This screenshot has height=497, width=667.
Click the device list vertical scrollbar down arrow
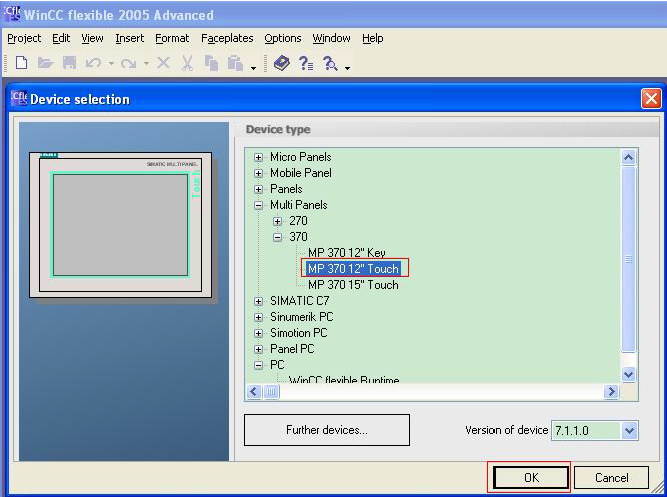pyautogui.click(x=629, y=374)
